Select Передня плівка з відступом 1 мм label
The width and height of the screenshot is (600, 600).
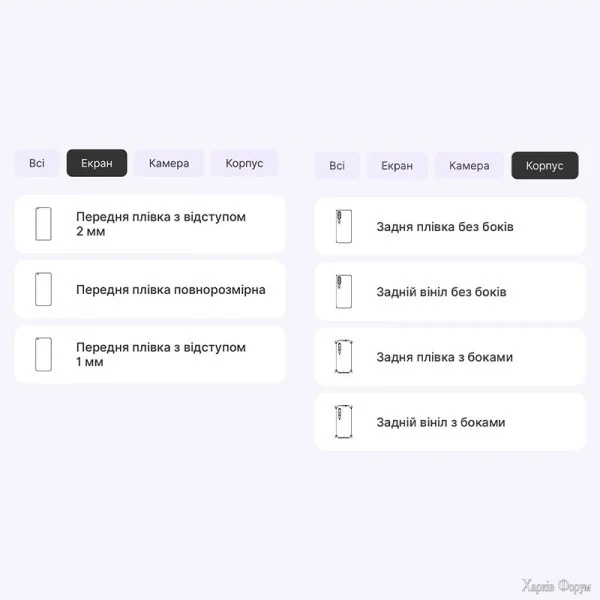point(161,354)
